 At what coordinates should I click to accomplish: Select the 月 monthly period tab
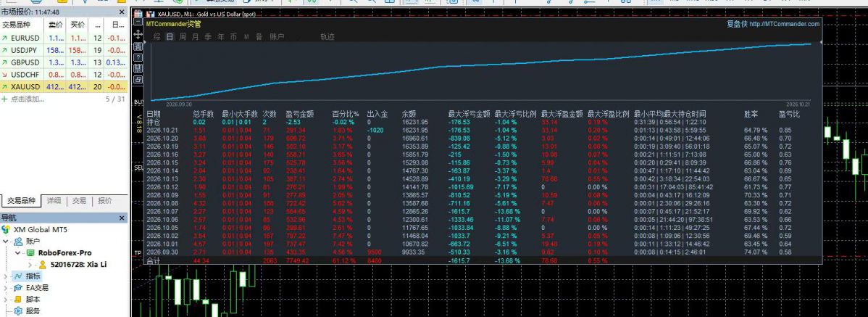pos(195,36)
